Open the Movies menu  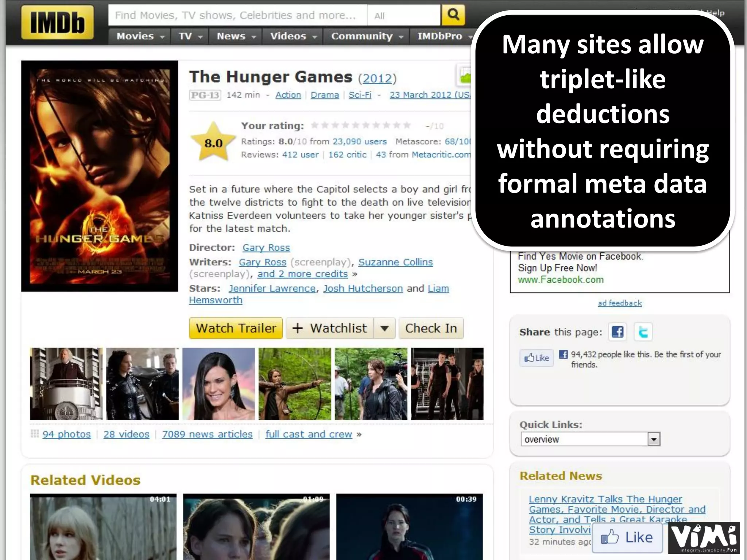click(x=140, y=36)
